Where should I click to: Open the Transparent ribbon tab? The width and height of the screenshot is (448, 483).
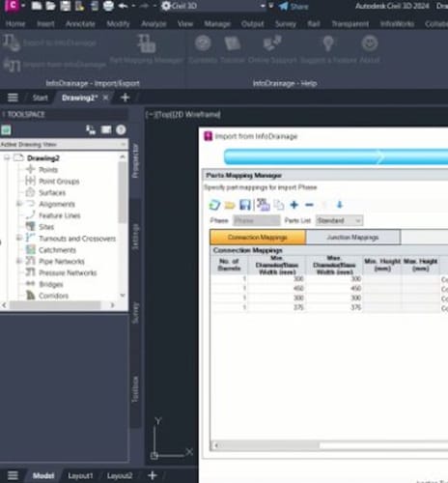tap(350, 24)
